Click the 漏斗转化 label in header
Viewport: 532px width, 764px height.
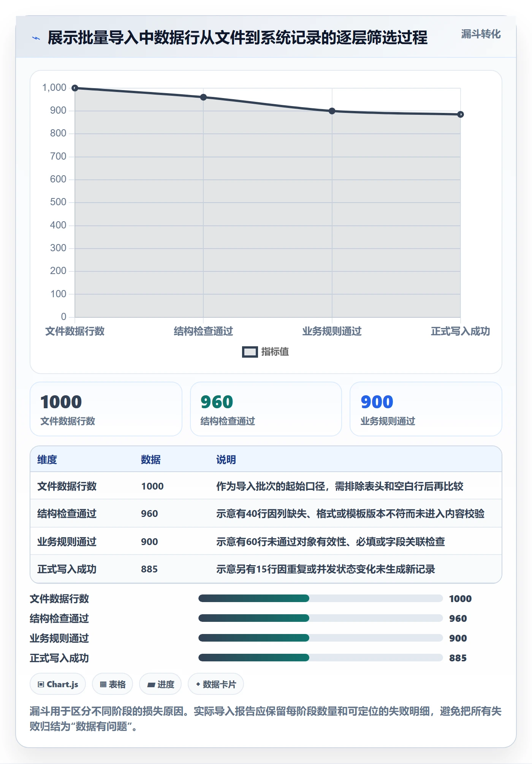(481, 34)
